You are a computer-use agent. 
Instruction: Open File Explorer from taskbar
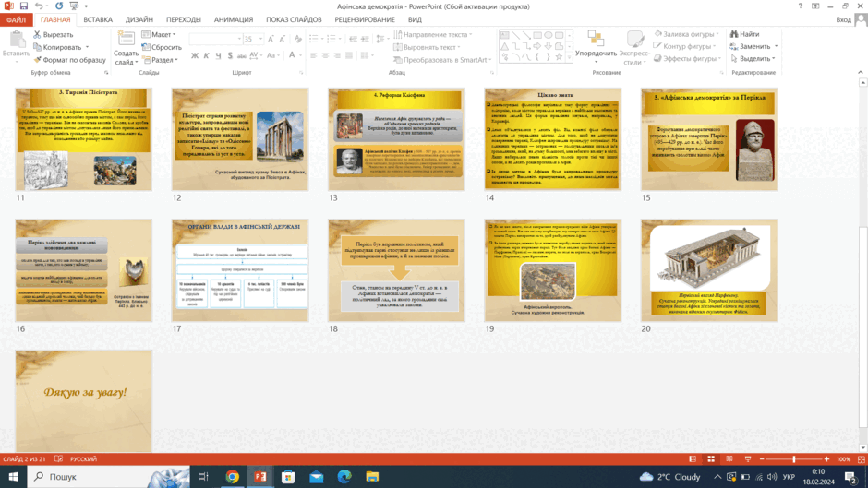[372, 476]
